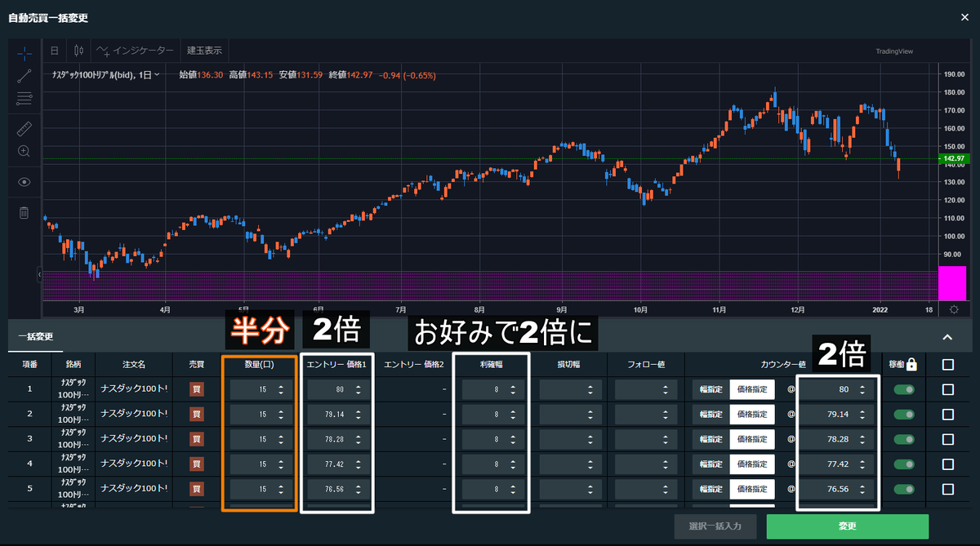
Task: Click the 損切幅 stepper arrows in row 1
Action: [589, 389]
